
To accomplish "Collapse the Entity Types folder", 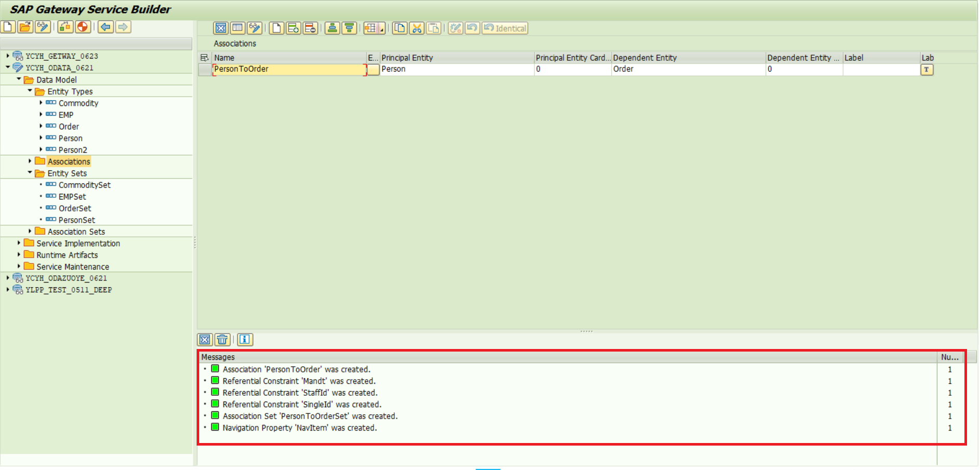I will click(x=30, y=90).
